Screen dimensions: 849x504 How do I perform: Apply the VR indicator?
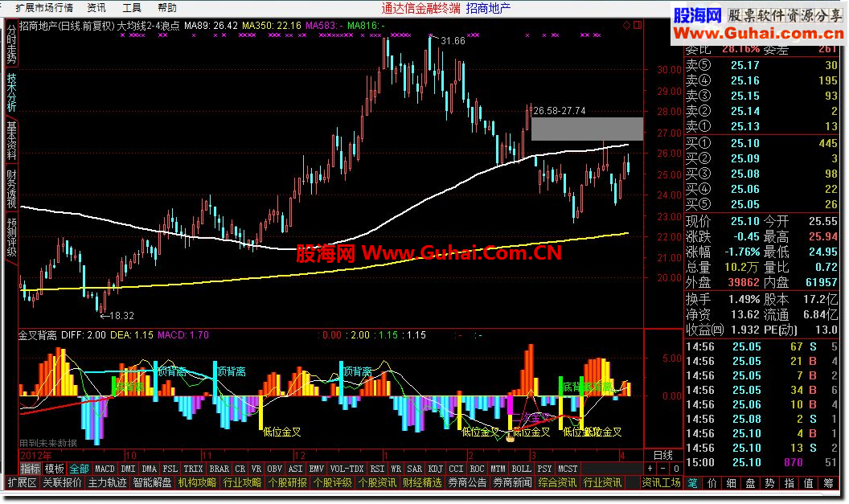(x=256, y=469)
